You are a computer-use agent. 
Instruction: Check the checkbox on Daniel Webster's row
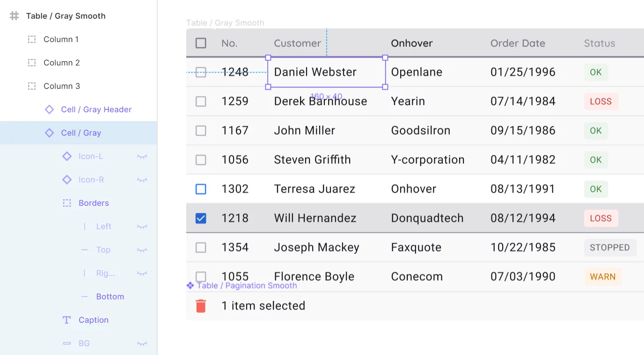click(201, 72)
